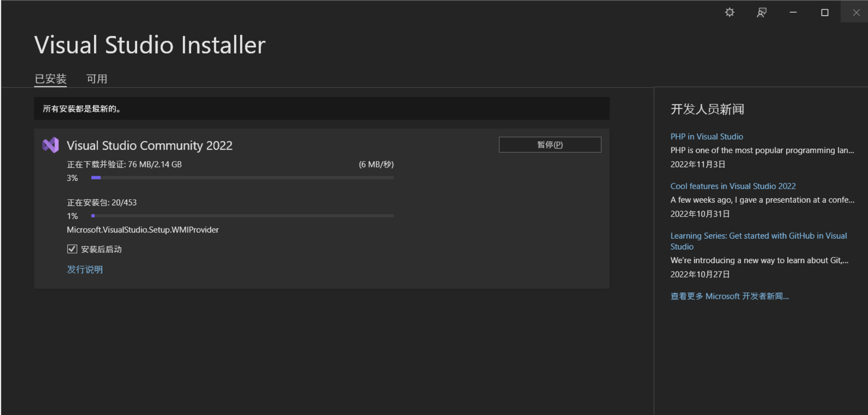Maximize the Visual Studio Installer window
This screenshot has width=868, height=415.
[x=825, y=12]
